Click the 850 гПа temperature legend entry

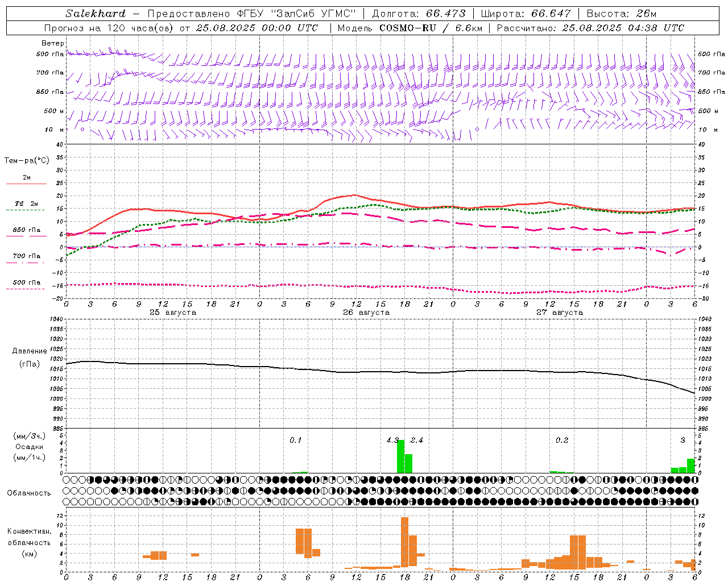point(26,230)
